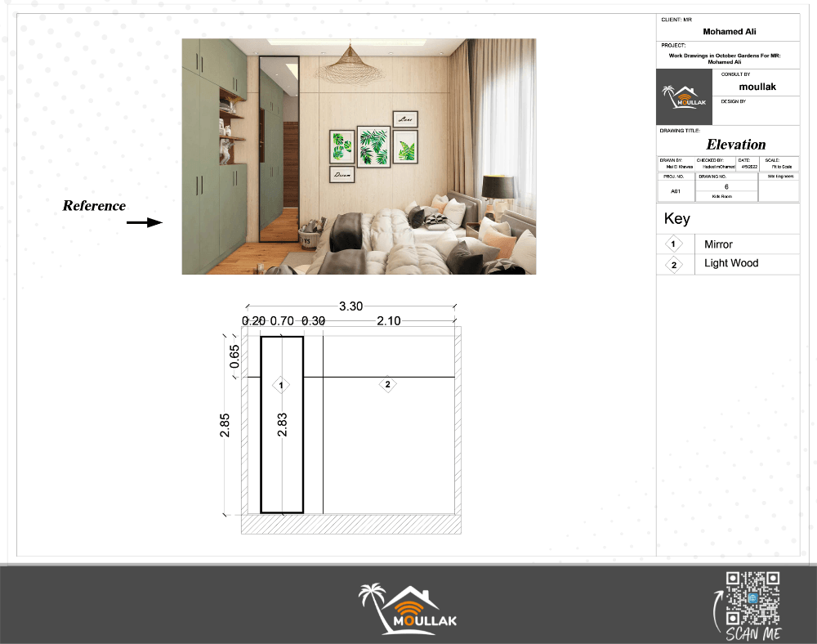817x644 pixels.
Task: Click the Light Wood label in the Key
Action: tap(731, 263)
